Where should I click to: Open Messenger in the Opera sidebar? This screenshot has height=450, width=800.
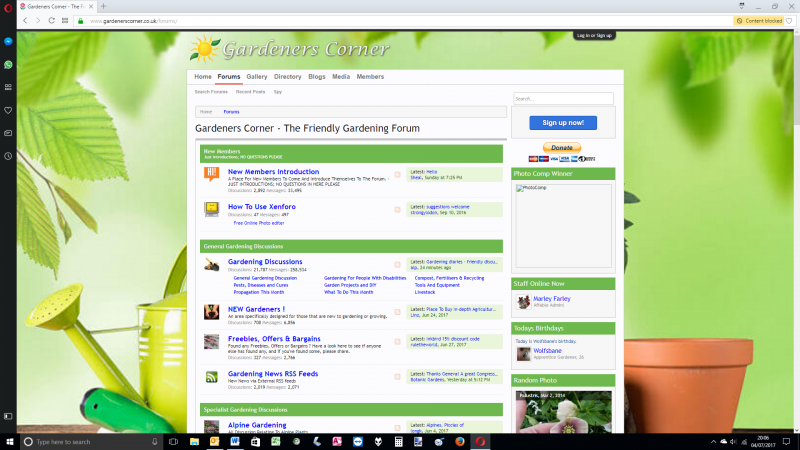click(x=8, y=42)
